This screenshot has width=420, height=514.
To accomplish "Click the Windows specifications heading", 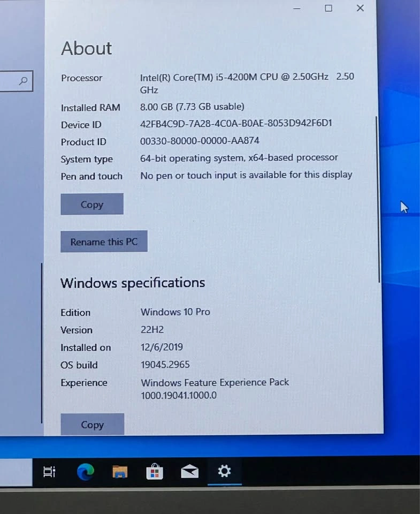I will (133, 283).
